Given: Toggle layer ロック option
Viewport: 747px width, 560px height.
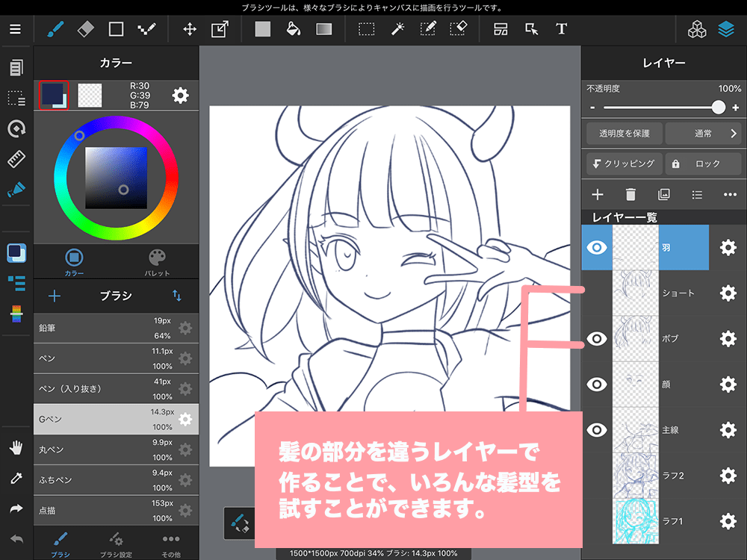Looking at the screenshot, I should click(x=703, y=164).
